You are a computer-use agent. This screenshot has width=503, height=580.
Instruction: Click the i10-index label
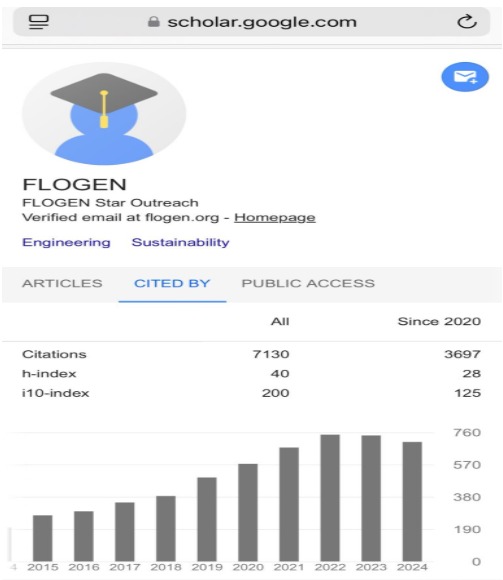tap(55, 393)
